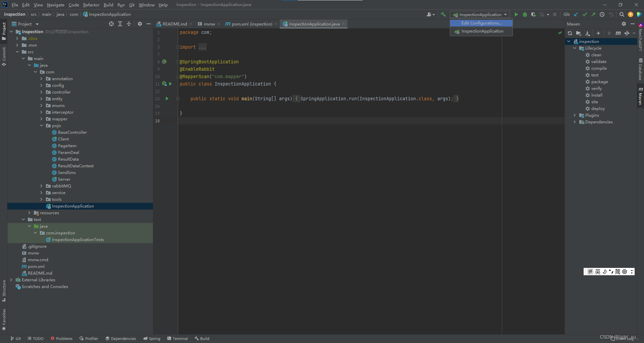Collapse all in Project tree
Viewport: 644px width, 343px height.
click(x=129, y=24)
